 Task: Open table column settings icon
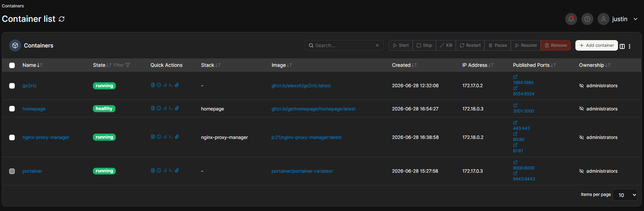(622, 46)
